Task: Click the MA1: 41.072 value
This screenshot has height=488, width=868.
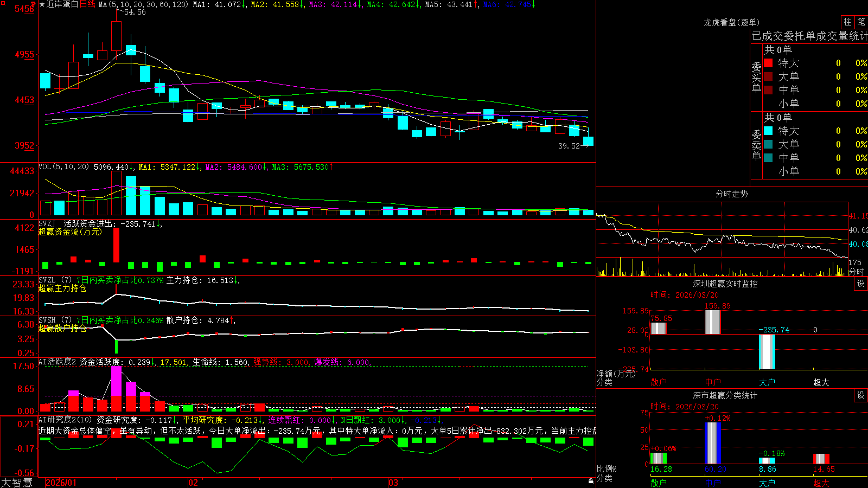Action: (x=219, y=4)
